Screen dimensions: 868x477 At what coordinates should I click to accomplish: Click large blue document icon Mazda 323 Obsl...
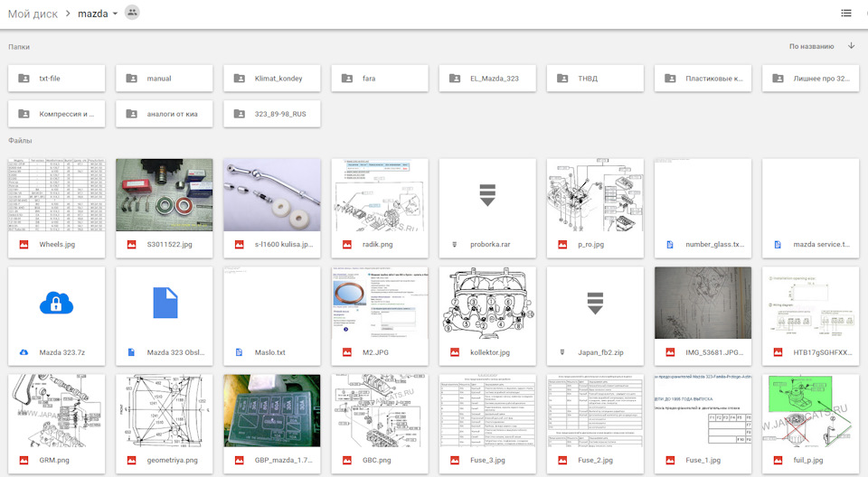(x=165, y=303)
